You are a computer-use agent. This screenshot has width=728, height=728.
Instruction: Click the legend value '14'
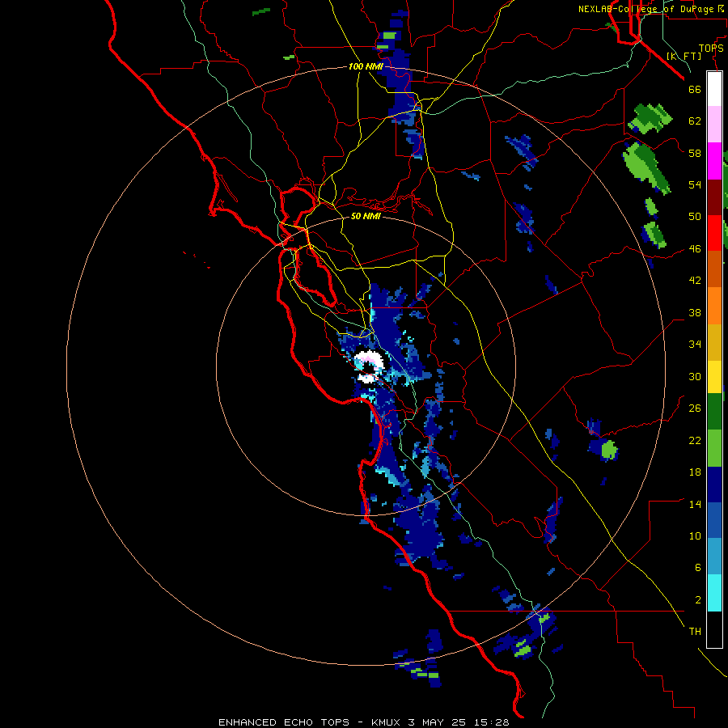(695, 504)
